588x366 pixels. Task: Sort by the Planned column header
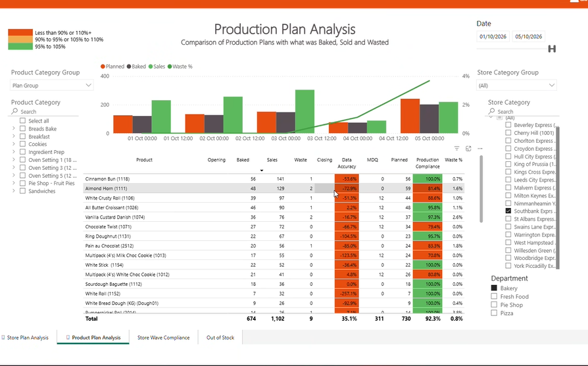click(399, 160)
